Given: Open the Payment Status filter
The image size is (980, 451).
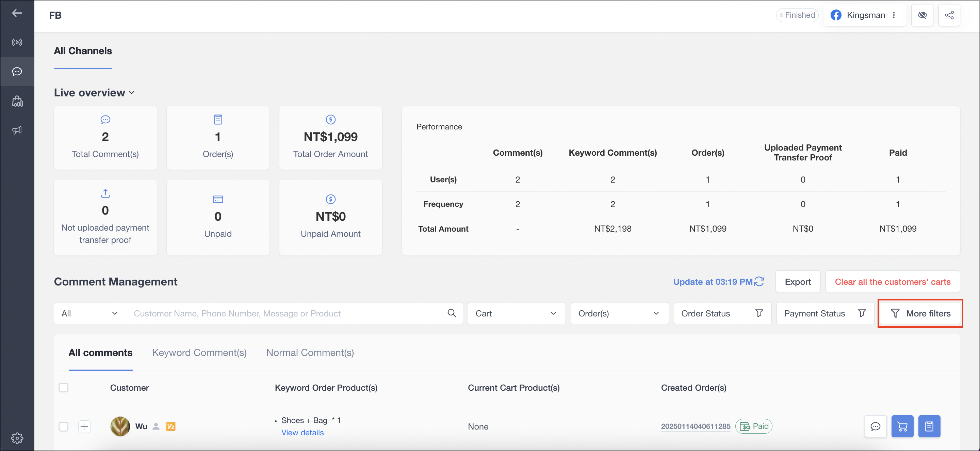Looking at the screenshot, I should coord(825,313).
